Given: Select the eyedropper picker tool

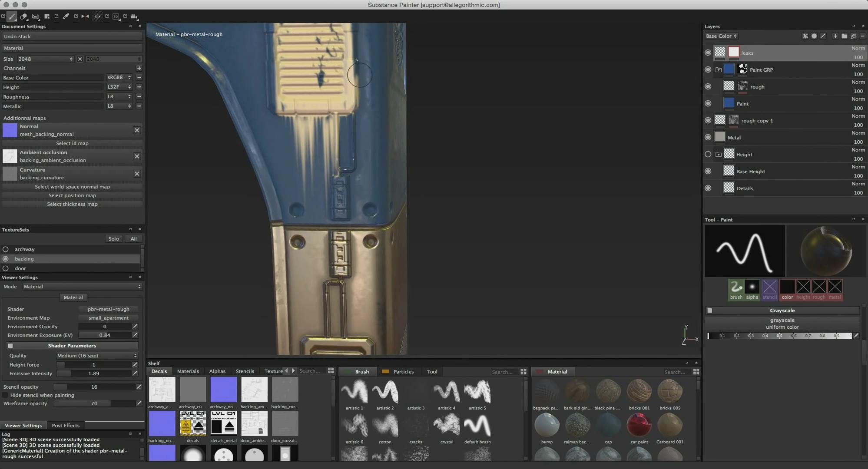Looking at the screenshot, I should pos(66,16).
